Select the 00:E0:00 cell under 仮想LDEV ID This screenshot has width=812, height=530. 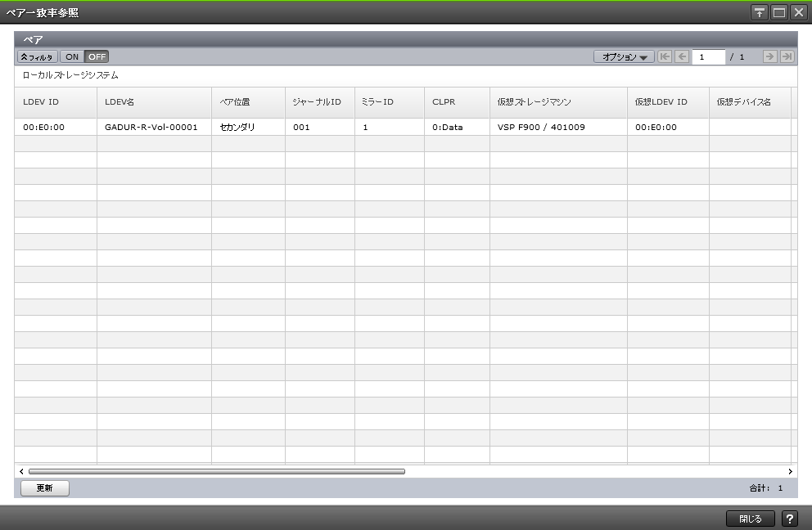tap(668, 128)
